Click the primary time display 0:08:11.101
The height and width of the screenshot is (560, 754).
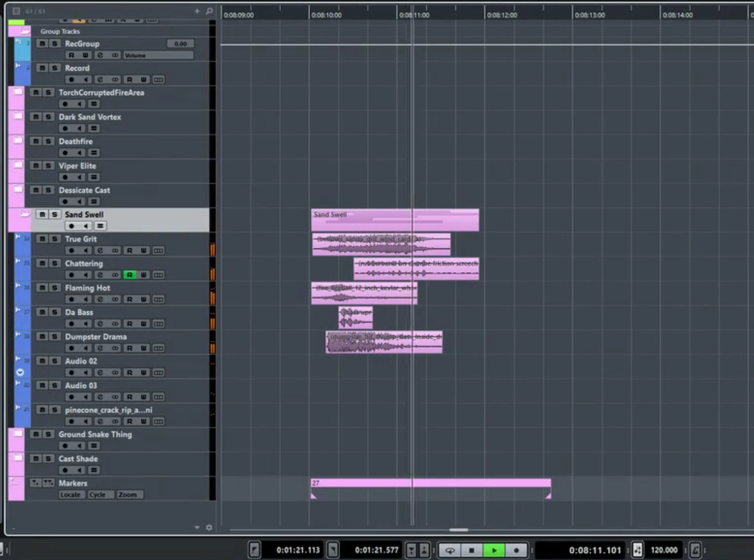click(595, 550)
